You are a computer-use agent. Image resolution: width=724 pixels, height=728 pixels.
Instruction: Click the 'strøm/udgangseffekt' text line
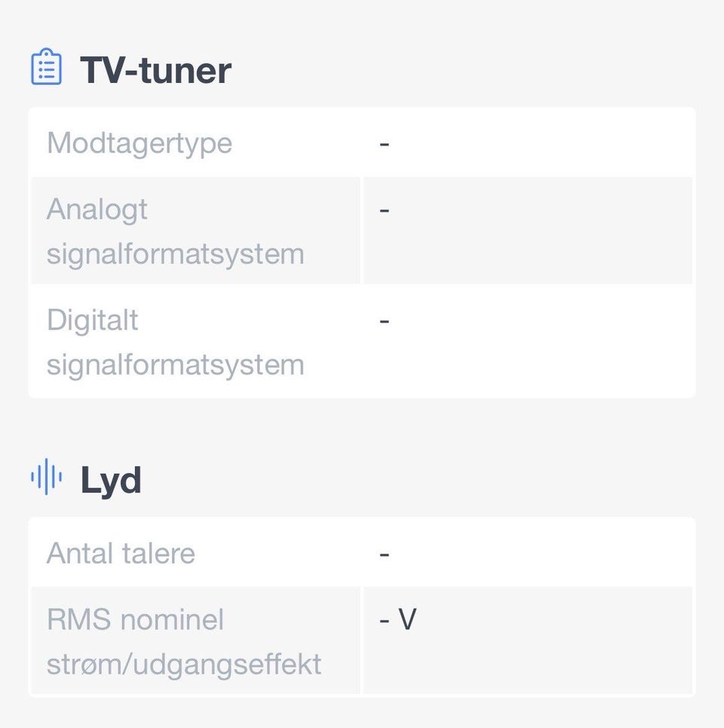click(x=184, y=665)
